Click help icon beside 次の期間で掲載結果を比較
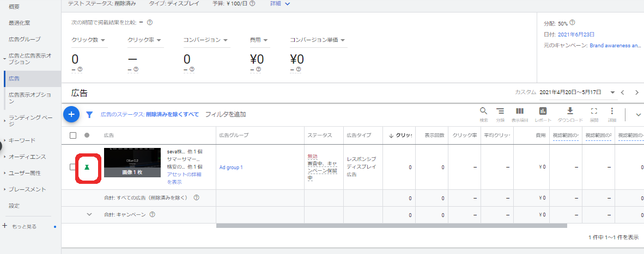This screenshot has height=254, width=644. coord(150,22)
